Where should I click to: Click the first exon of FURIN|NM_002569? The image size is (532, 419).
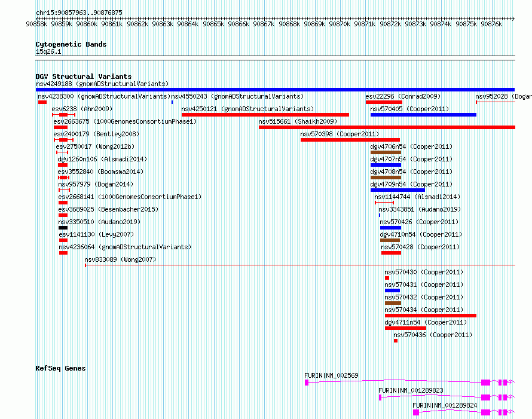coord(307,383)
